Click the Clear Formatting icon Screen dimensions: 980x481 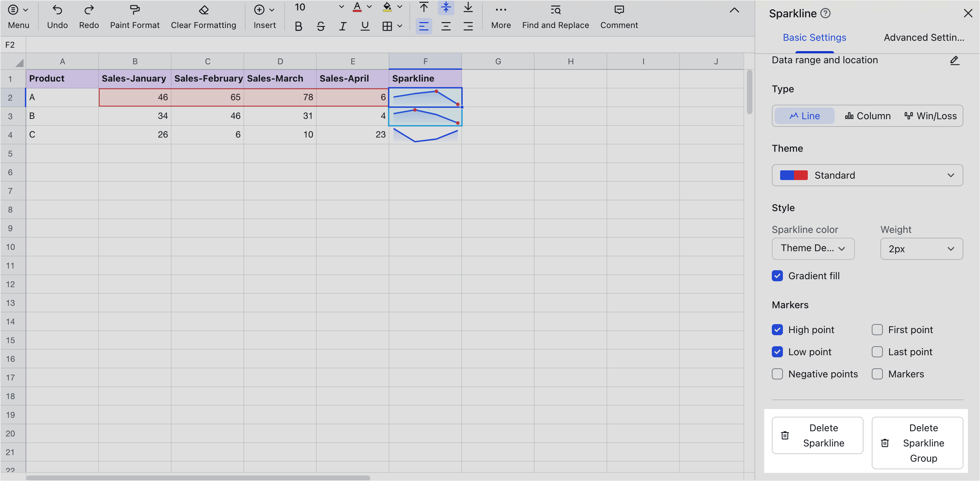[204, 10]
